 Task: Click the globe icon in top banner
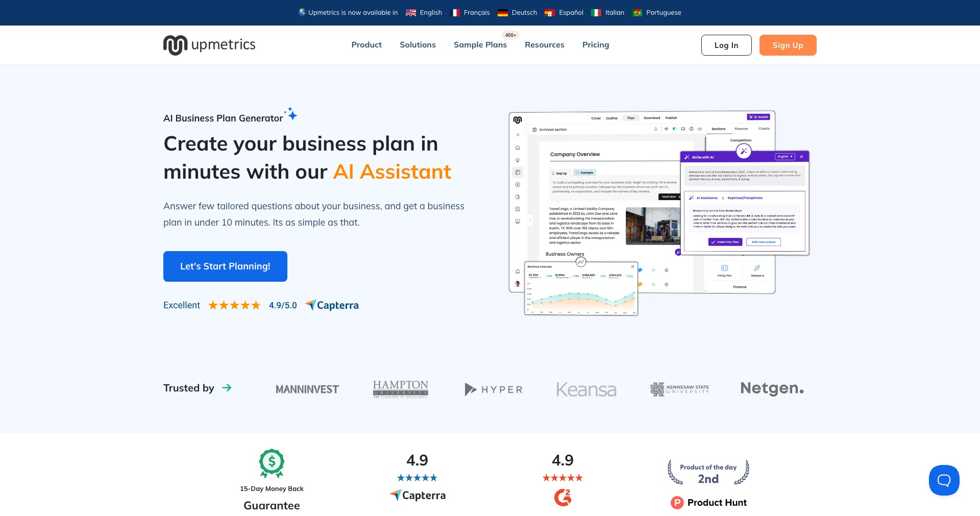[x=302, y=12]
